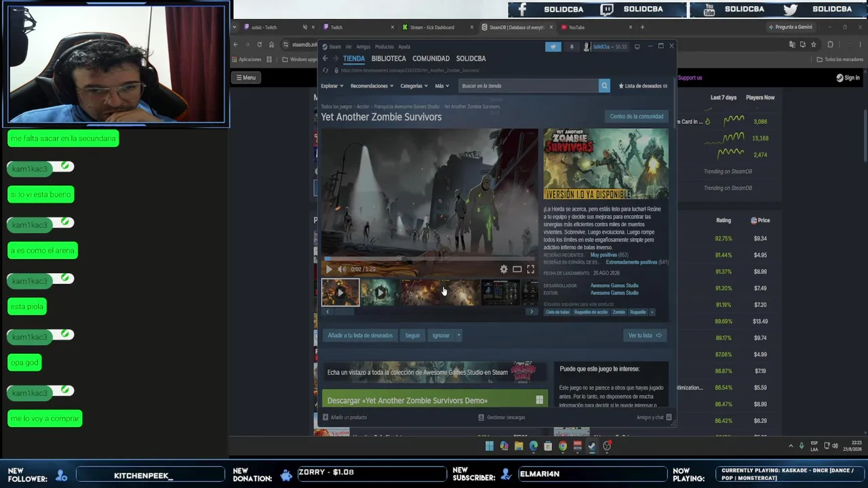Image resolution: width=868 pixels, height=488 pixels.
Task: Focus the Buscar en la tienda field
Action: click(529, 85)
